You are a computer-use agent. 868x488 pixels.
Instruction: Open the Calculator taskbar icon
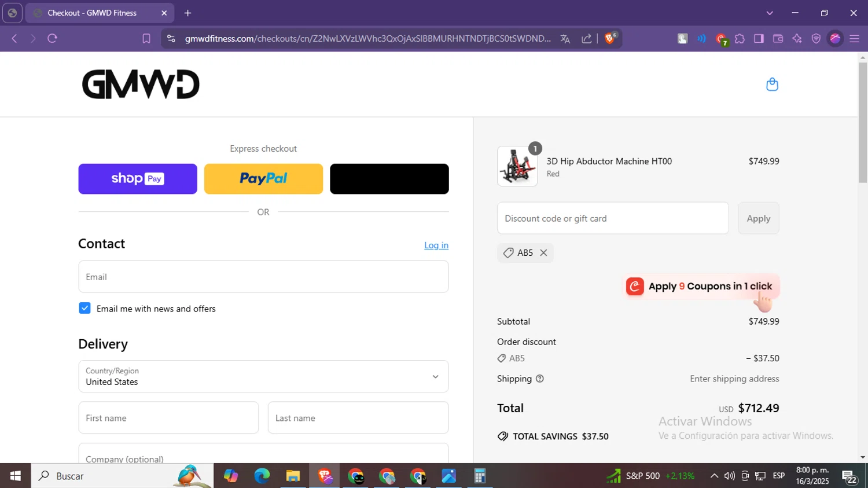480,476
